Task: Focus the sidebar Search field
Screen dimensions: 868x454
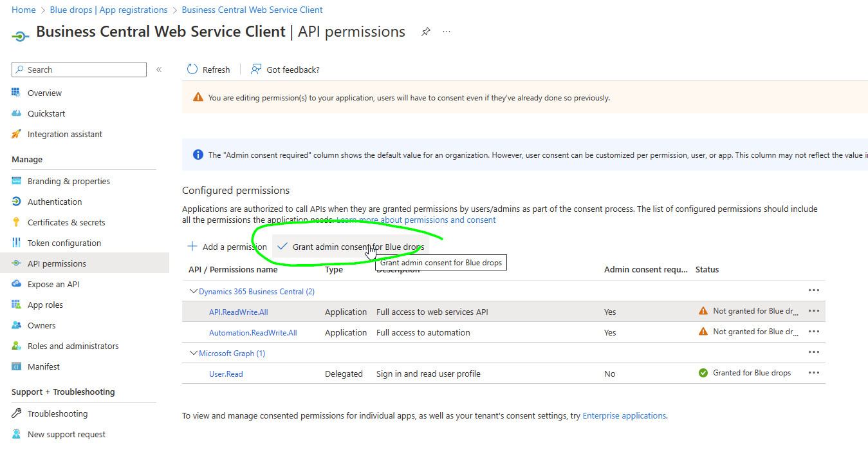Action: click(79, 70)
